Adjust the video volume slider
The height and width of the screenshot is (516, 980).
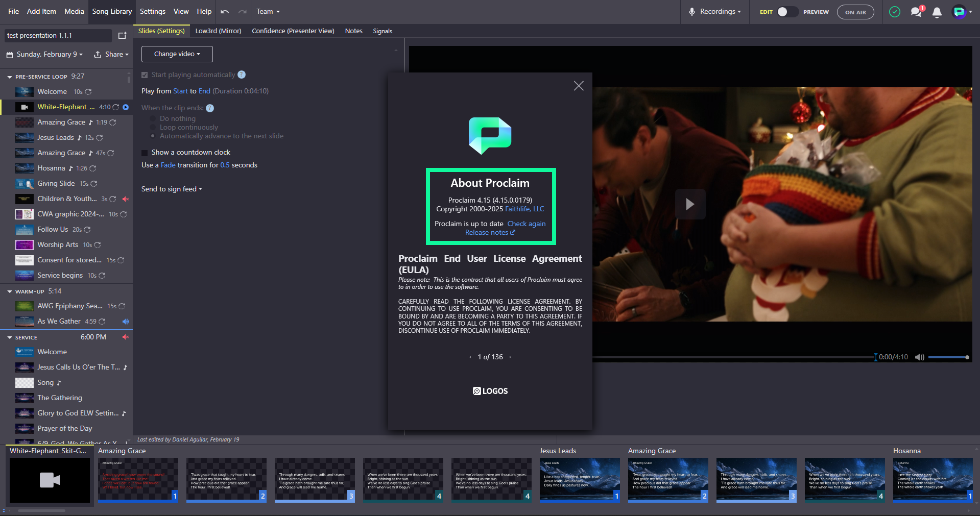(948, 357)
